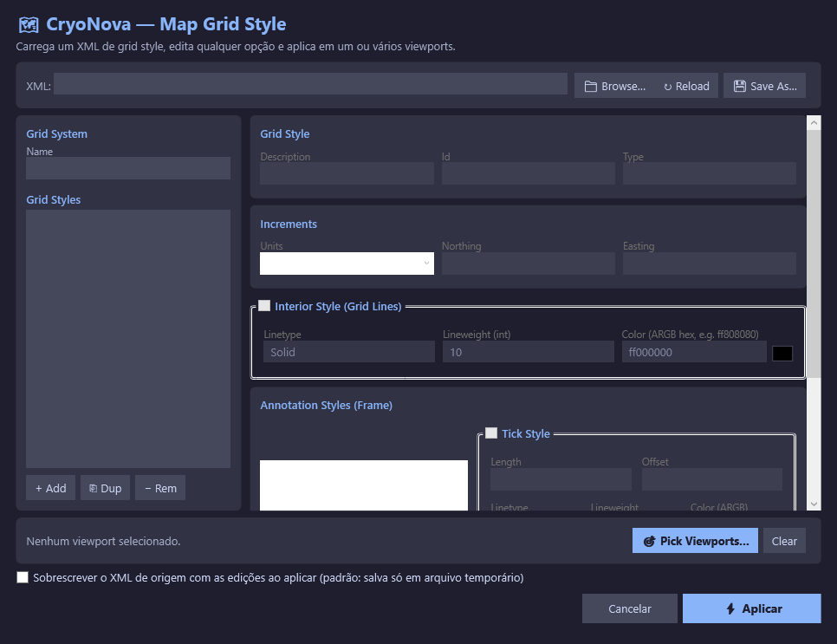837x644 pixels.
Task: Click Save As... to save the XML
Action: click(x=764, y=86)
